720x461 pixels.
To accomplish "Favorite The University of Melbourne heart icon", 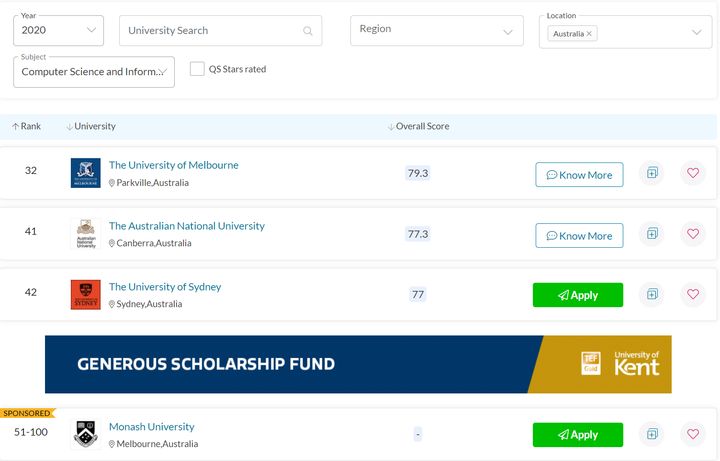I will [693, 173].
